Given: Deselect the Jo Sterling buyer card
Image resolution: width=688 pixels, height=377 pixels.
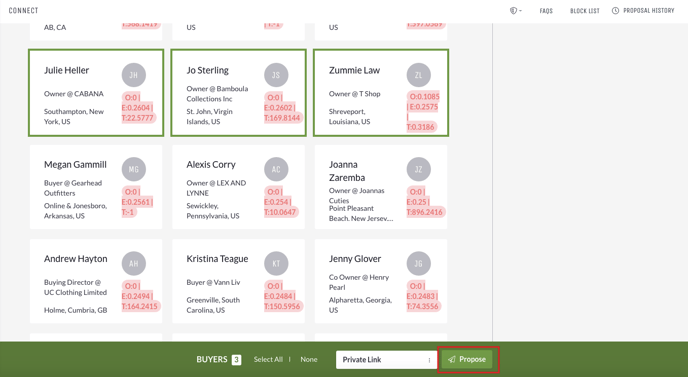Looking at the screenshot, I should click(238, 93).
